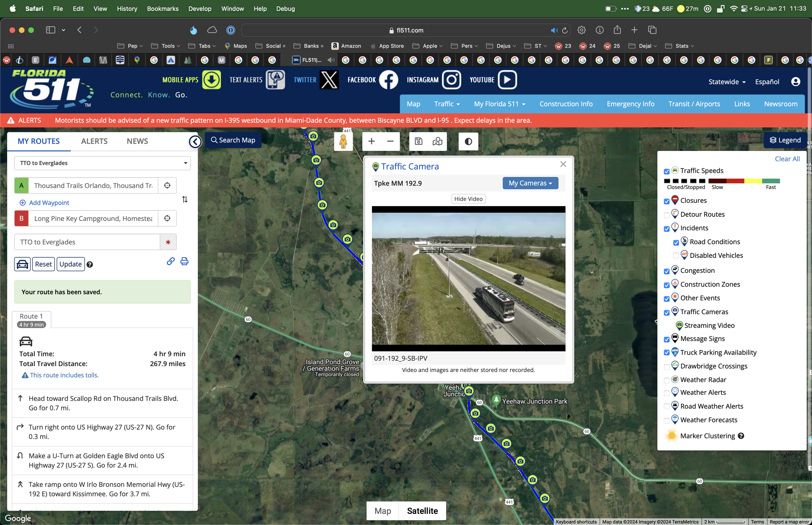Uncheck the Construction Zones layer
This screenshot has height=525, width=812.
pos(667,285)
